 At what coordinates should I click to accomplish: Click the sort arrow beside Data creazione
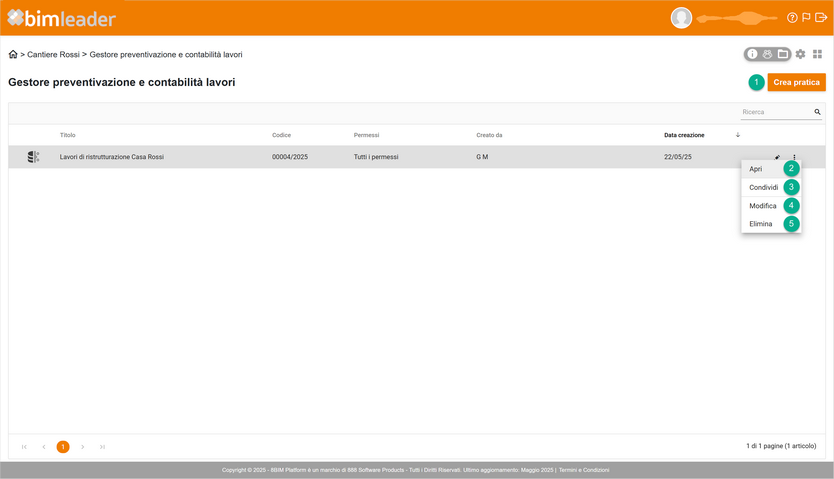coord(738,135)
